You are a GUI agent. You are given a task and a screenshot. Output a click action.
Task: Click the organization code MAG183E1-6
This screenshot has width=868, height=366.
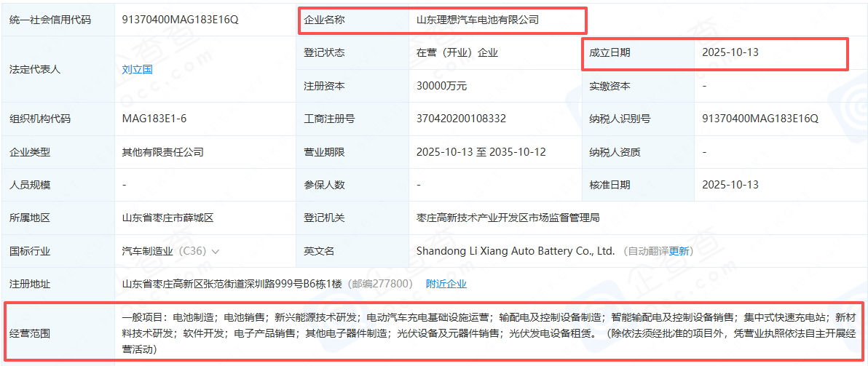(149, 119)
